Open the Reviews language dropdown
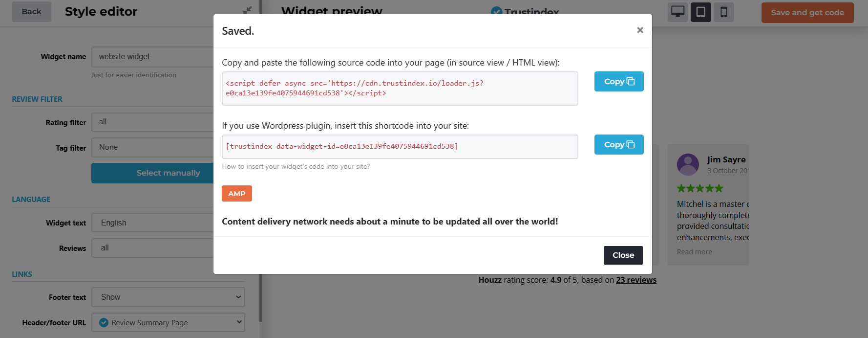This screenshot has width=868, height=338. [x=153, y=248]
